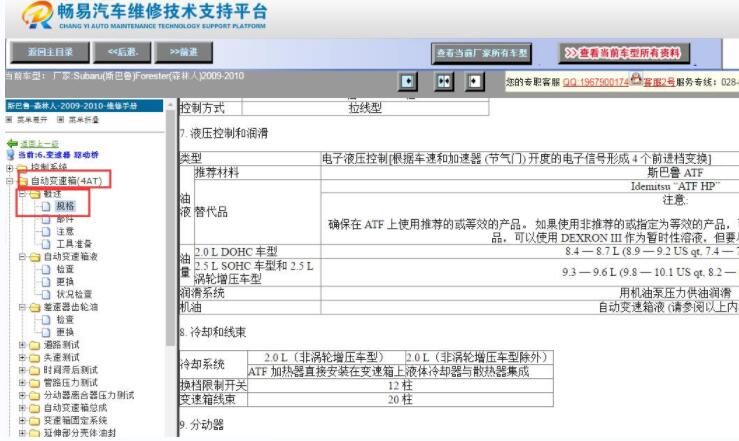Click the folder icon beside 时间滞后测试
Image resolution: width=739 pixels, height=441 pixels.
(x=35, y=370)
